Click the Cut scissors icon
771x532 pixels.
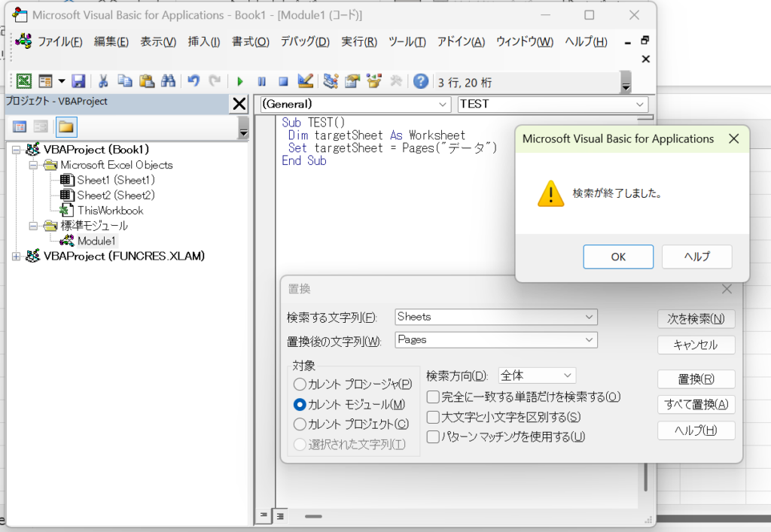coord(103,81)
